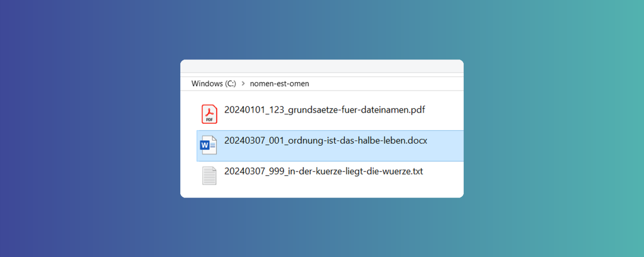The image size is (644, 257).
Task: Click the .txt extension text on the last file
Action: (x=418, y=171)
